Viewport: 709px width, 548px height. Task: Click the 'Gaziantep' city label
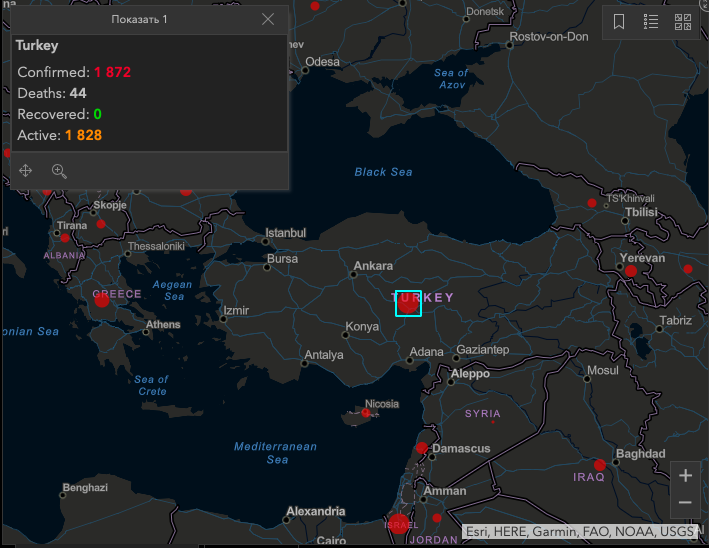click(x=482, y=350)
